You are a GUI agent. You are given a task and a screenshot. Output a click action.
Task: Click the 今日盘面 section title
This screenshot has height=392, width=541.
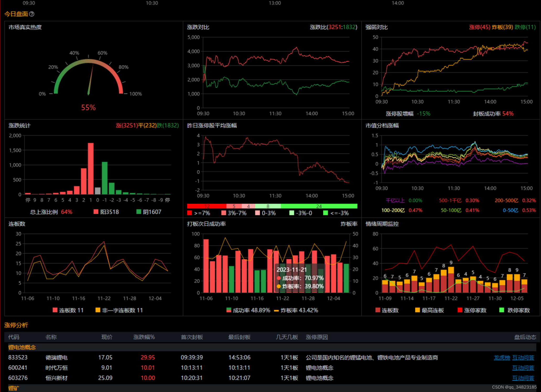[16, 14]
